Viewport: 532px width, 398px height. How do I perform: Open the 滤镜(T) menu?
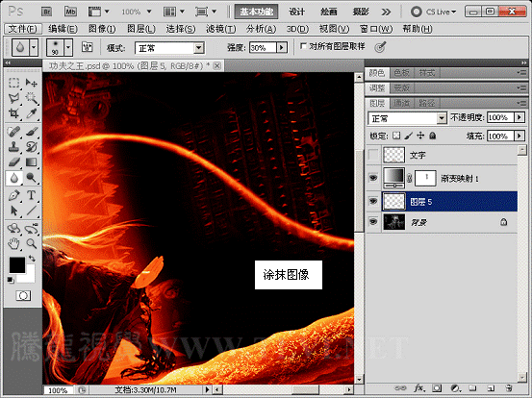pyautogui.click(x=221, y=29)
